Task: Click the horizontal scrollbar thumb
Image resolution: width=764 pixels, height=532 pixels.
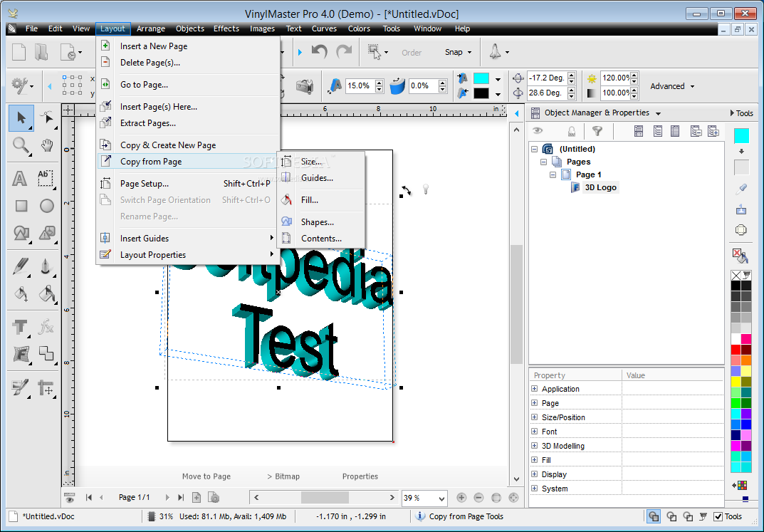Action: point(325,498)
